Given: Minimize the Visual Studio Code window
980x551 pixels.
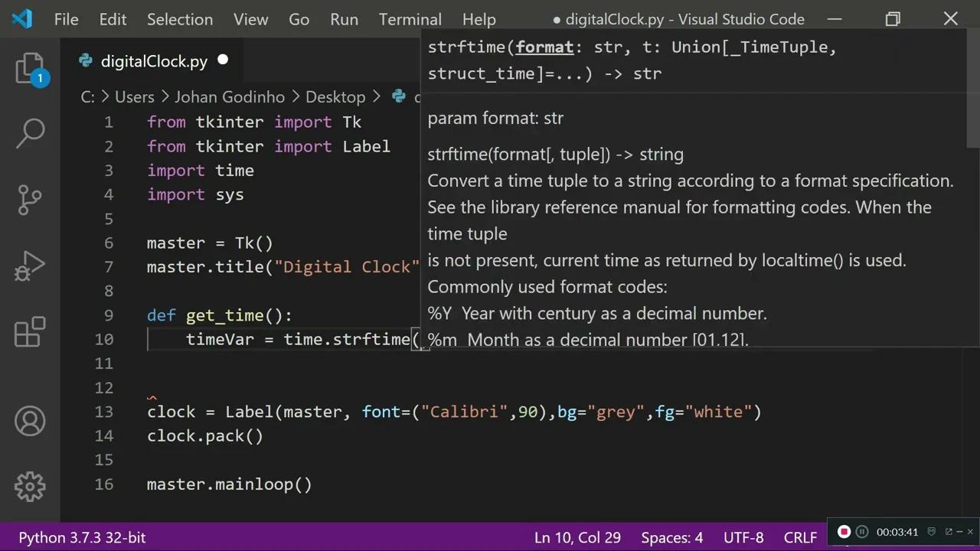Looking at the screenshot, I should 835,19.
